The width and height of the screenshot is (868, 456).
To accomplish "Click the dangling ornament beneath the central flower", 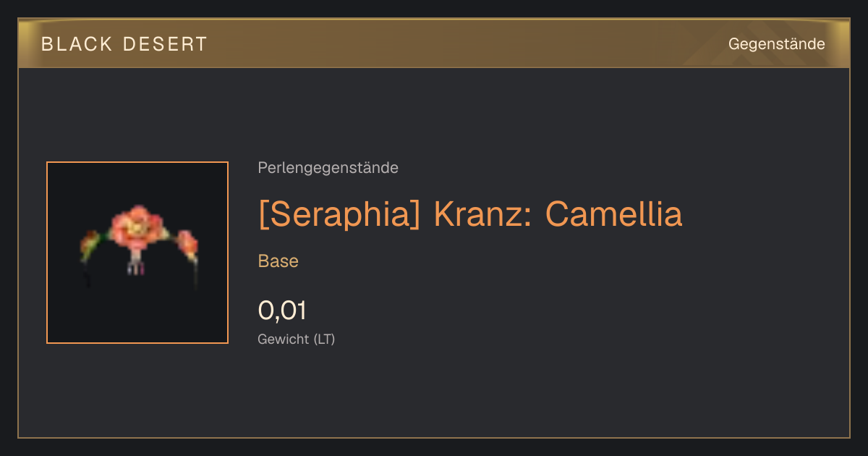I will [136, 263].
